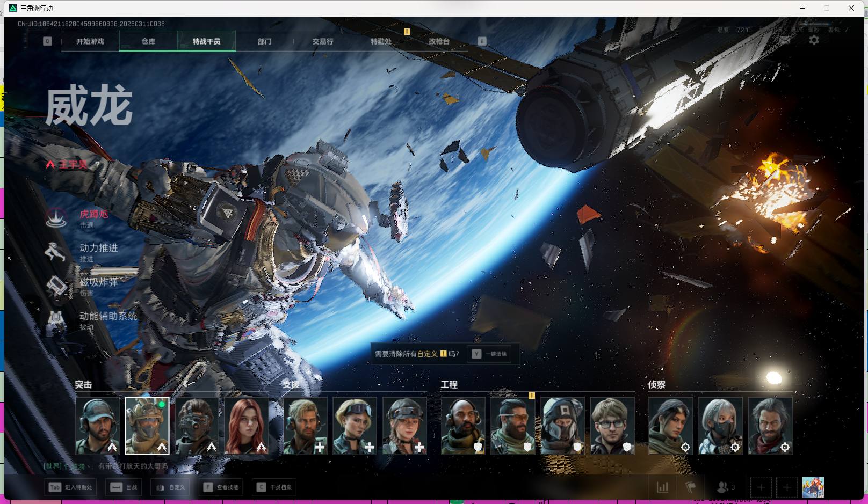This screenshot has width=868, height=504.
Task: Click the first empty squad slot plus
Action: pos(761,487)
